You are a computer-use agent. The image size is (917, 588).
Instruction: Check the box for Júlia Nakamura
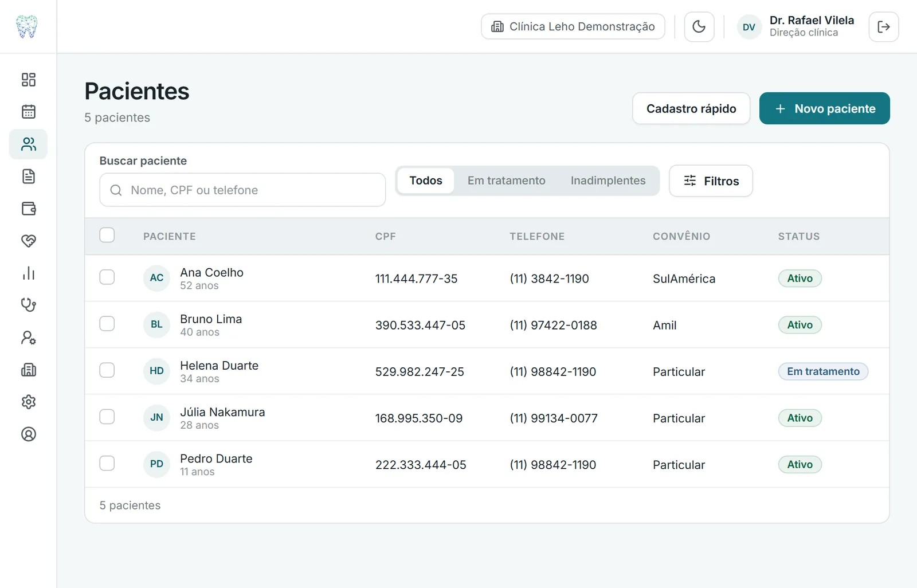click(107, 417)
